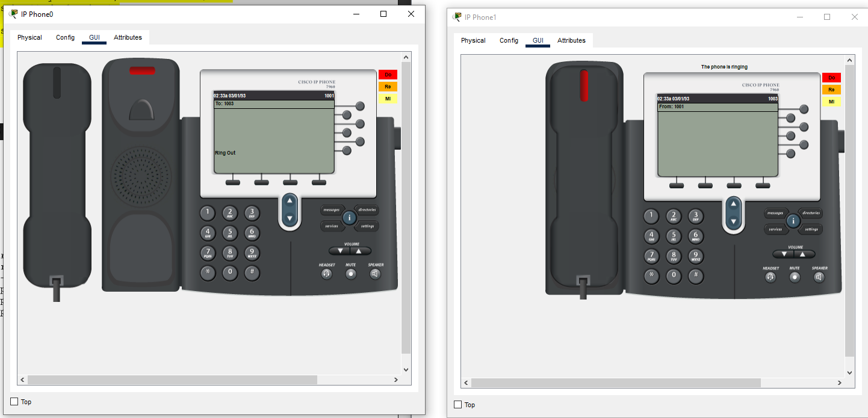Screen dimensions: 868x418
Task: Open directories button on IP Phone0
Action: tap(367, 210)
